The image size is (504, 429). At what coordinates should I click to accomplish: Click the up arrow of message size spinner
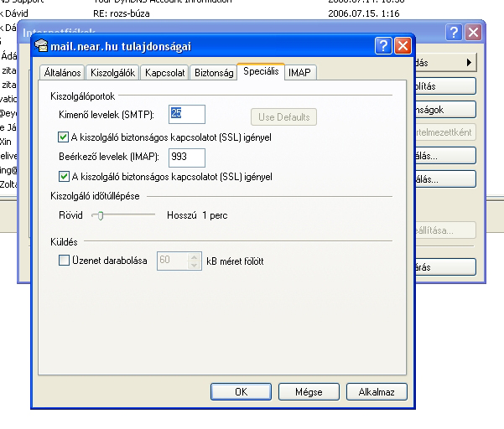point(195,257)
